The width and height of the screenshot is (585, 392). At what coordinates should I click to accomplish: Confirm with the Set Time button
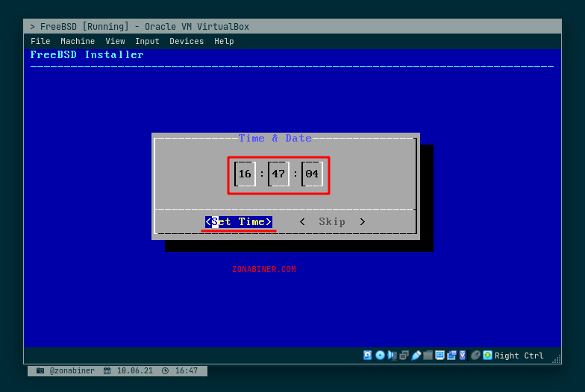pos(239,222)
